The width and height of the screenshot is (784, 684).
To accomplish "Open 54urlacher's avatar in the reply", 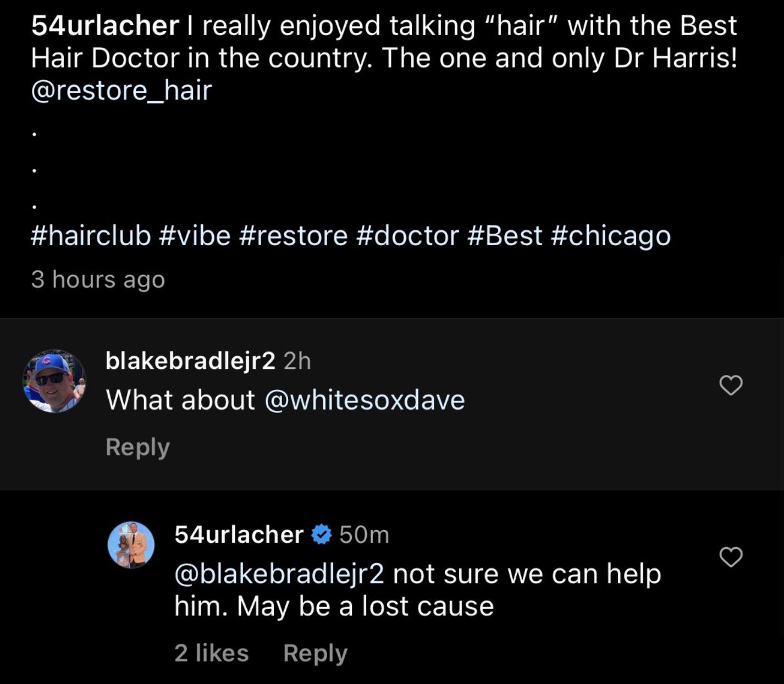I will [131, 544].
